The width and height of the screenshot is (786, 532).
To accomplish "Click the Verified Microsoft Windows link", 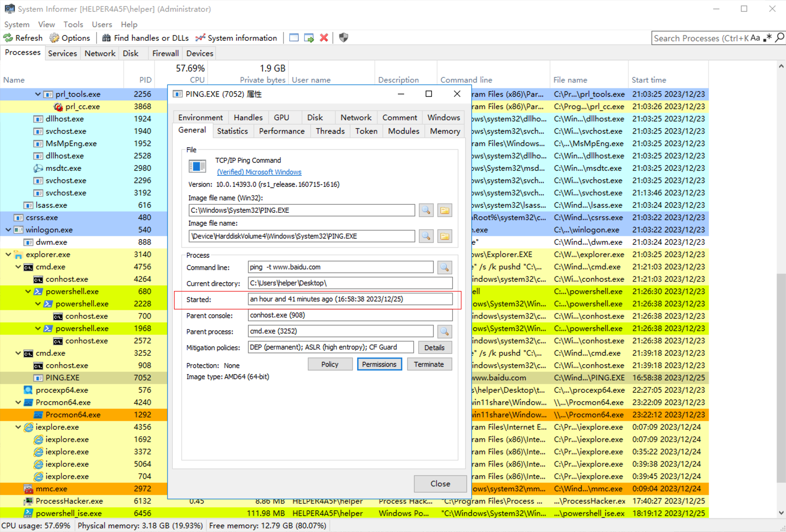I will click(x=259, y=172).
